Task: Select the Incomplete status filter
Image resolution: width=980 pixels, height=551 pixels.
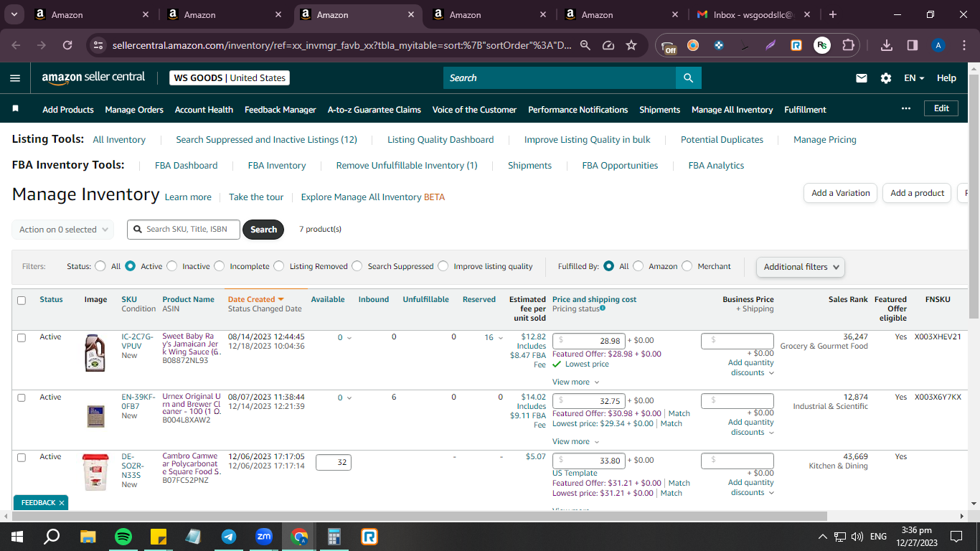Action: [x=220, y=266]
